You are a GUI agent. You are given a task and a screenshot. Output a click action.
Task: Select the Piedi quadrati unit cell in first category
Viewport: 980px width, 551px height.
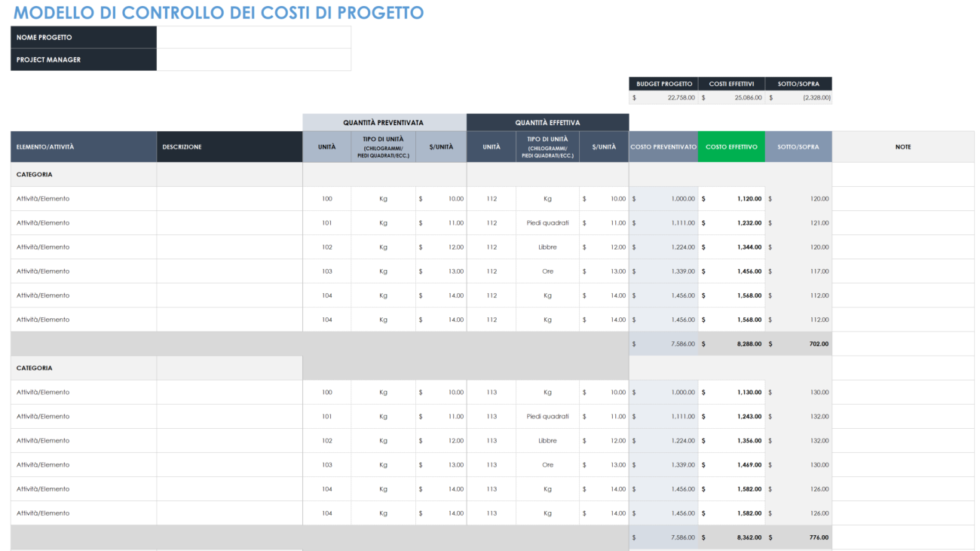[x=547, y=222]
